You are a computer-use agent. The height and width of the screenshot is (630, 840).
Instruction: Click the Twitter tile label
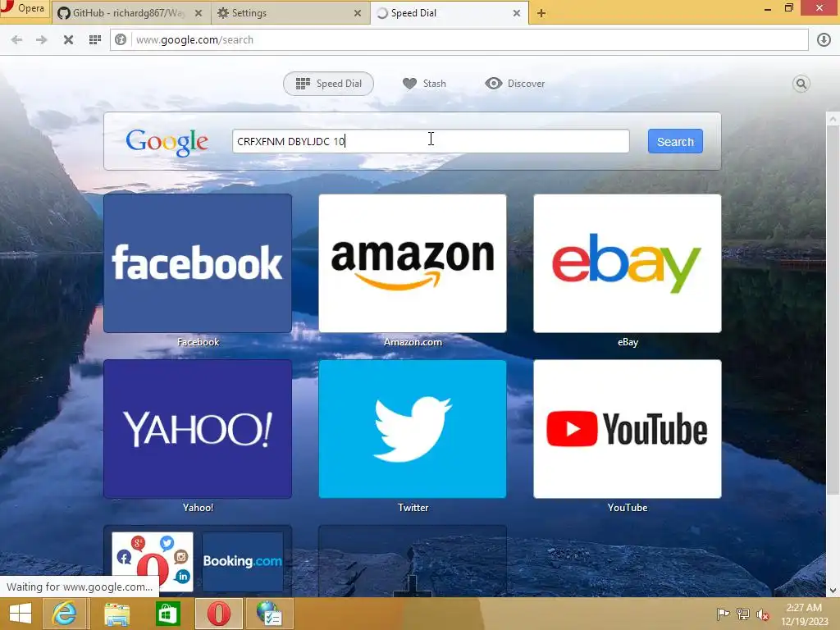(413, 507)
